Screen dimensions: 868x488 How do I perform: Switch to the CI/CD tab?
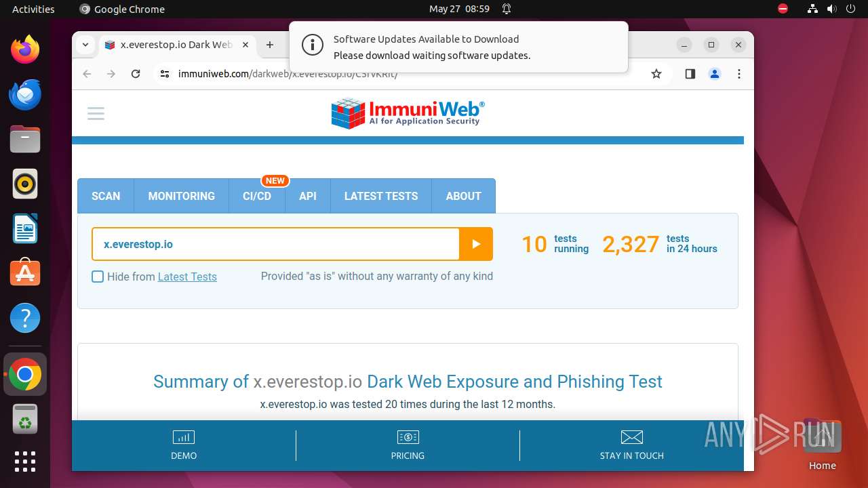(257, 196)
